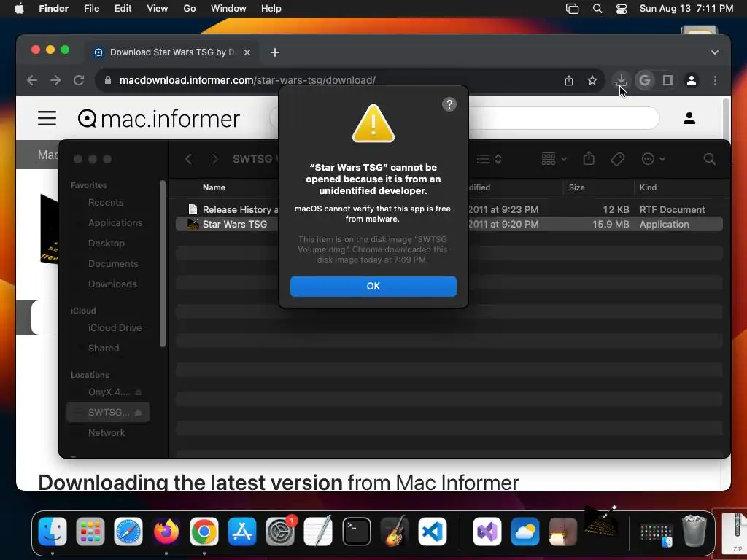Eject the SWTSG volume in sidebar
This screenshot has height=560, width=747.
click(x=138, y=413)
